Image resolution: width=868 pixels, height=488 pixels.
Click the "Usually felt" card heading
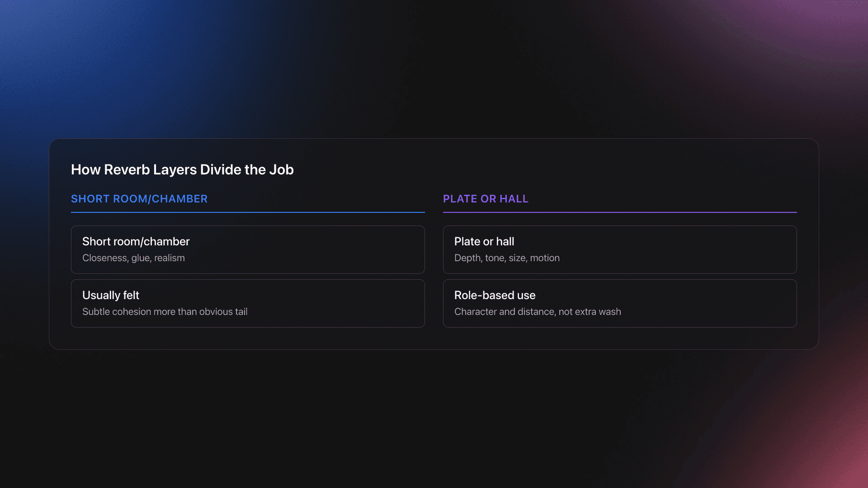[x=111, y=295]
